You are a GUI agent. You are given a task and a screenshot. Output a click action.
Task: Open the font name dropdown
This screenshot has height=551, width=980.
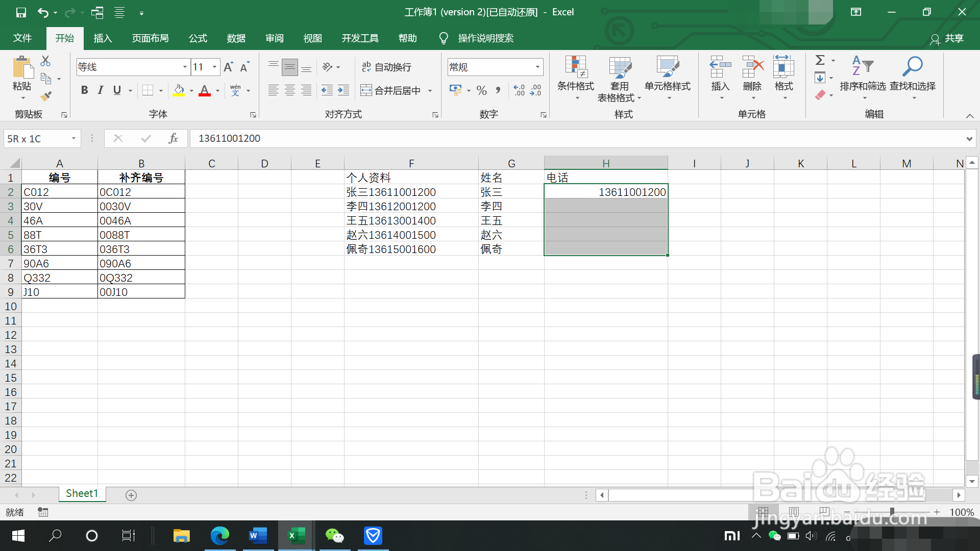pyautogui.click(x=185, y=67)
